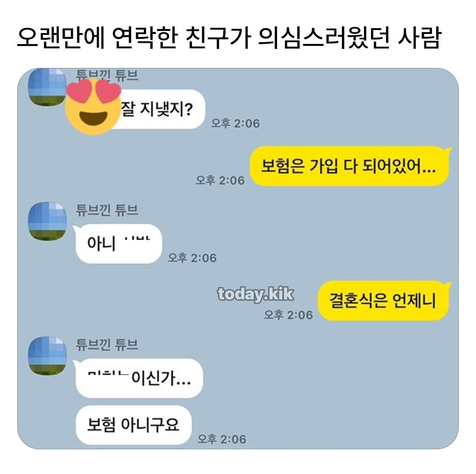476x474 pixels.
Task: Select the yellow '보험은 가입 다 되어있어...' bubble
Action: point(350,166)
